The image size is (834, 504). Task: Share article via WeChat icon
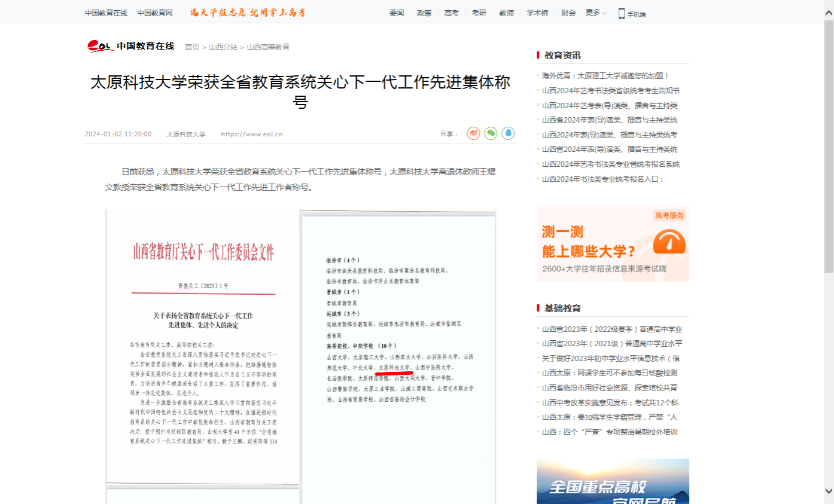[491, 133]
